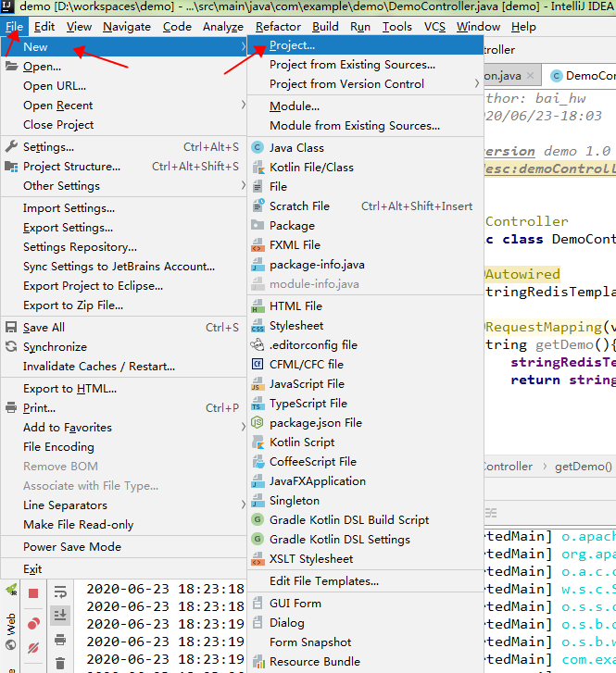Viewport: 616px width, 673px height.
Task: Click the Print printer icon in File menu
Action: (11, 407)
